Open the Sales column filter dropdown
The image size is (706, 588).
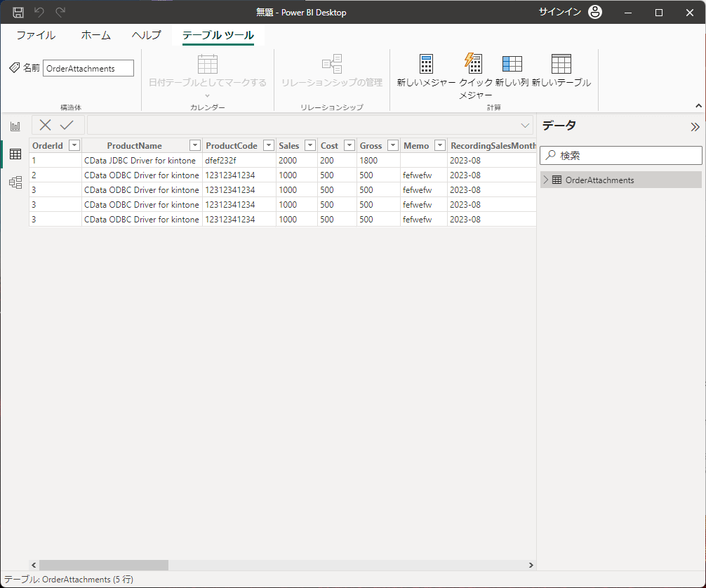pos(309,146)
